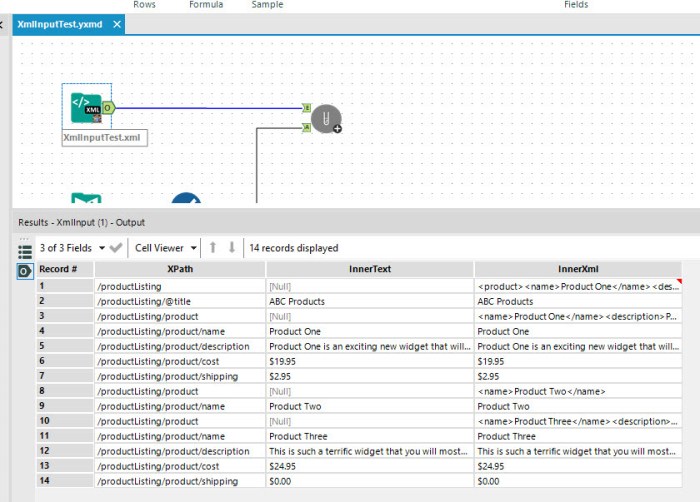Click the dark blue checkmark tool on canvas
This screenshot has width=700, height=502.
(186, 203)
